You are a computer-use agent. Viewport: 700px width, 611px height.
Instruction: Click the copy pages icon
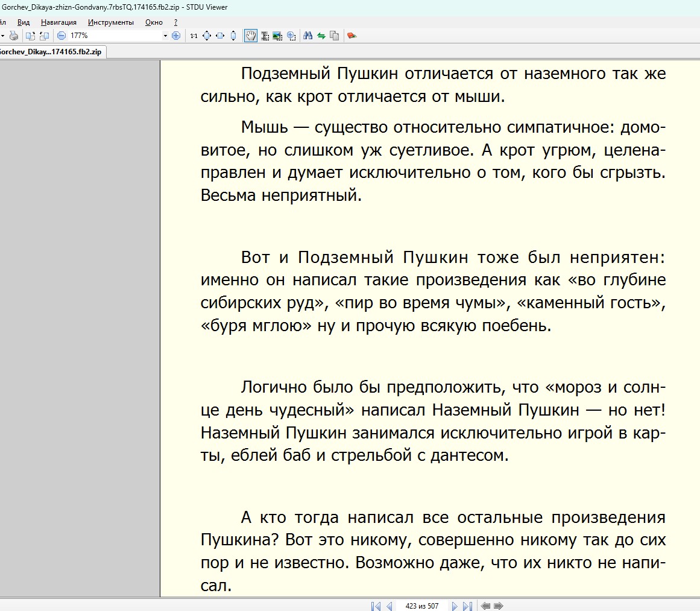tap(335, 36)
